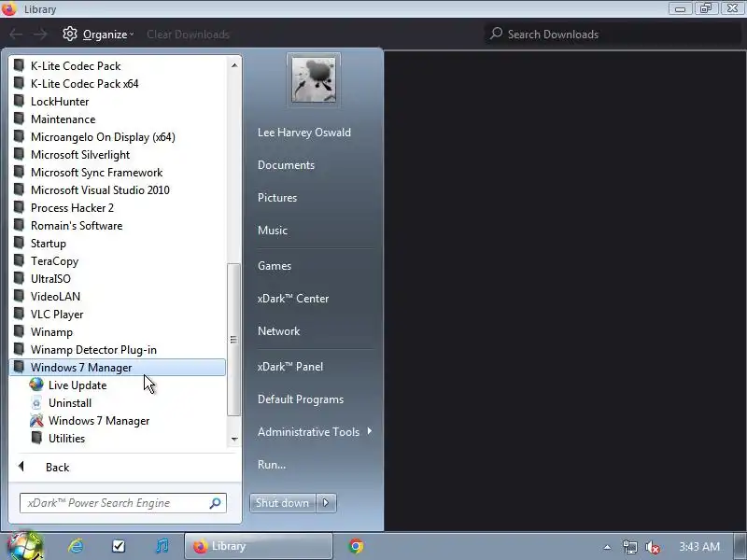Expand the Winamp folder
This screenshot has height=560, width=747.
pyautogui.click(x=117, y=332)
